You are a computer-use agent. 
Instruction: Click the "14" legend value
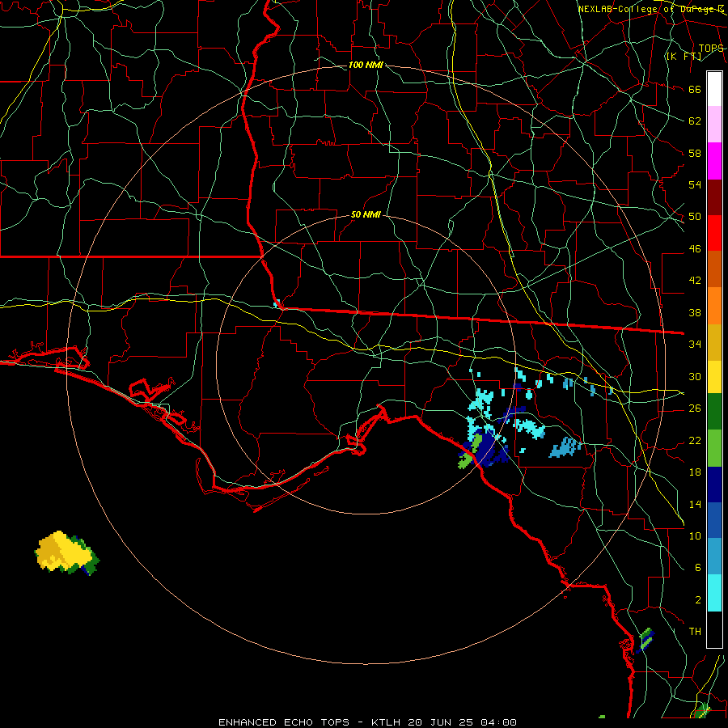pos(695,504)
